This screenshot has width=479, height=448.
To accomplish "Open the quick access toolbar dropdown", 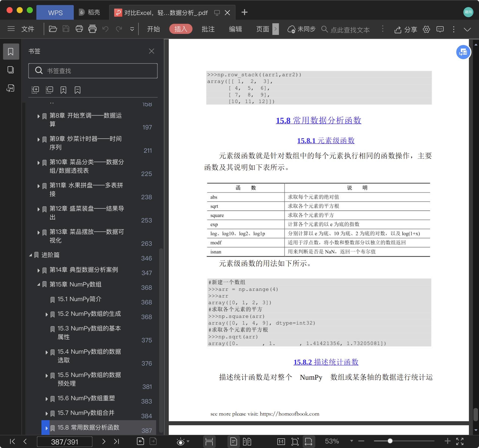I will coord(132,29).
